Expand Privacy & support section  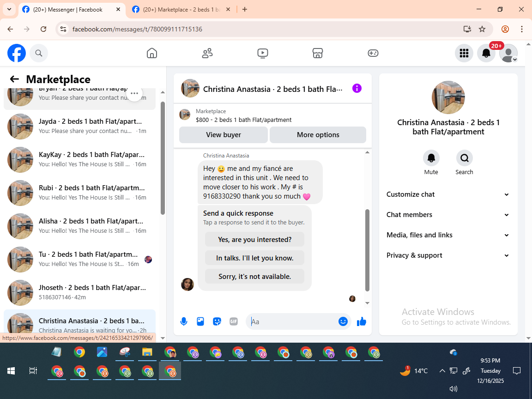click(448, 255)
